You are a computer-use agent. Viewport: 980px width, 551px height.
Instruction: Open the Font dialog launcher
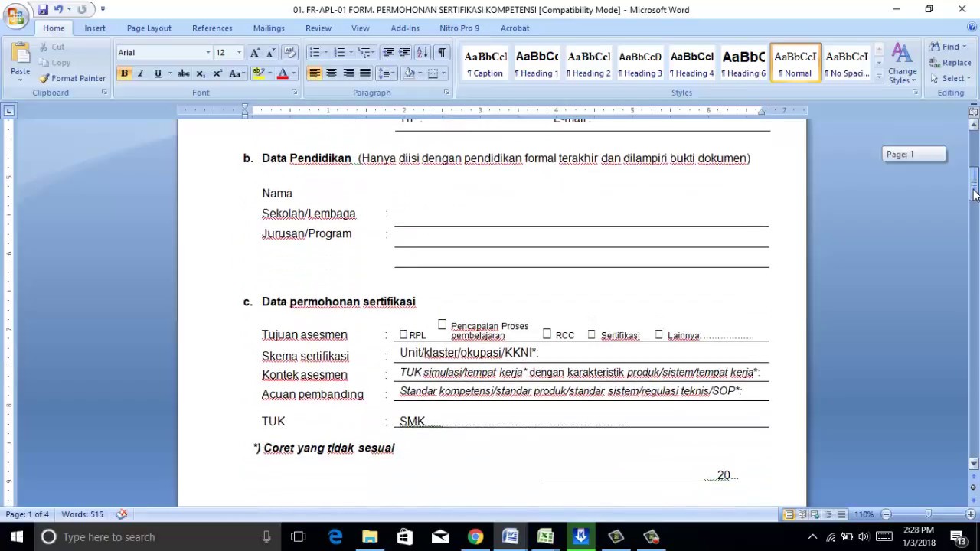click(x=295, y=93)
